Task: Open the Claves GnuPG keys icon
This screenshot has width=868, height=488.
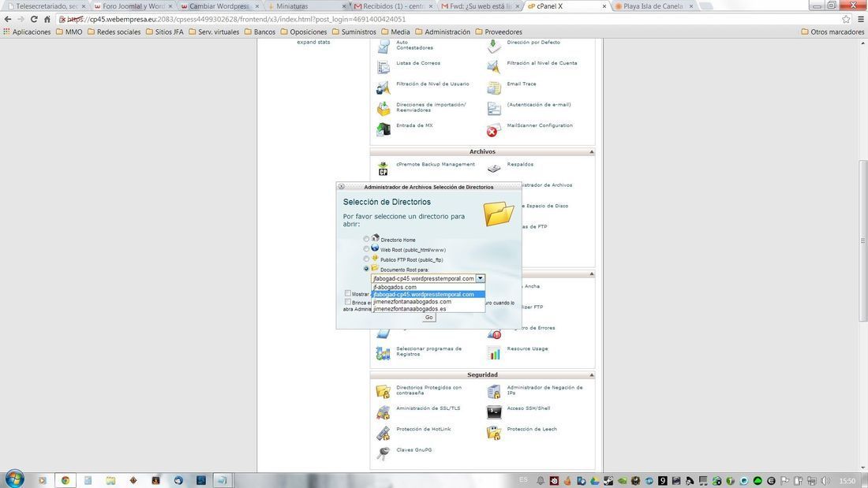Action: 383,453
